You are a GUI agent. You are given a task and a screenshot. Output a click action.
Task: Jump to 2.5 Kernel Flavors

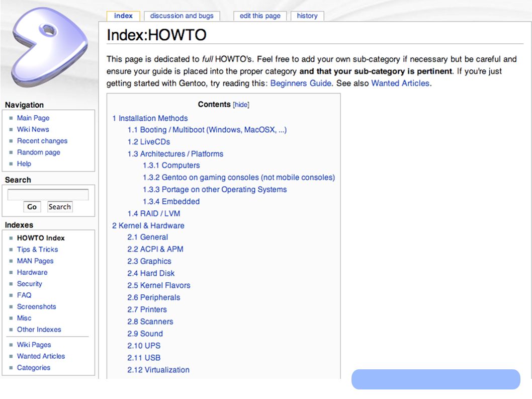coord(159,286)
